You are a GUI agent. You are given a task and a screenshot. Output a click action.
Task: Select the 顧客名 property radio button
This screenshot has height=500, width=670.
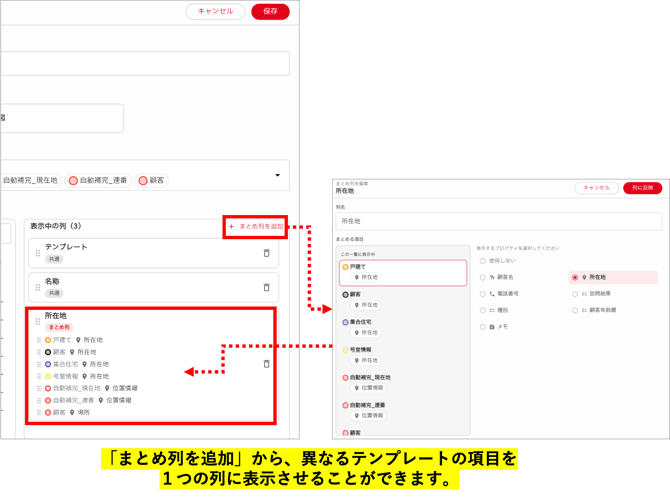pyautogui.click(x=482, y=277)
